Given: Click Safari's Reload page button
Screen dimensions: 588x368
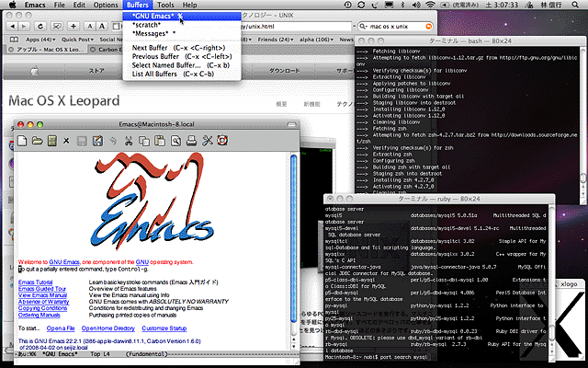Looking at the screenshot, I should click(x=40, y=27).
